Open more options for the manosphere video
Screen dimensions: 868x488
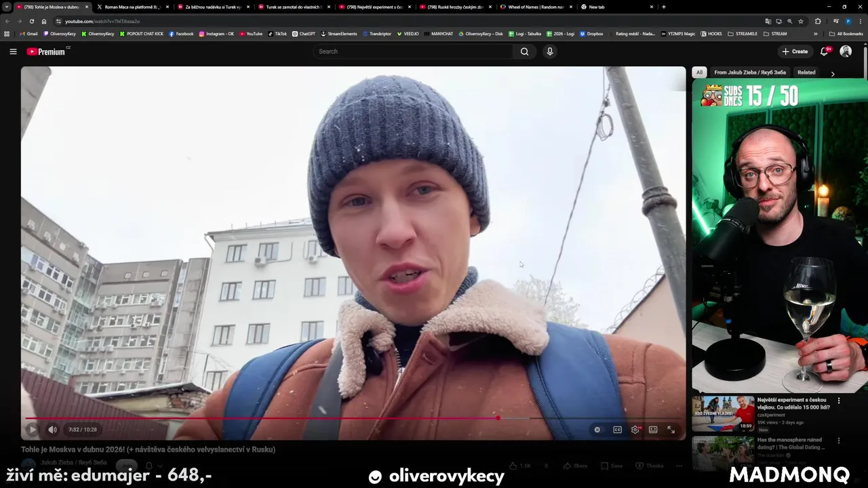pos(839,441)
